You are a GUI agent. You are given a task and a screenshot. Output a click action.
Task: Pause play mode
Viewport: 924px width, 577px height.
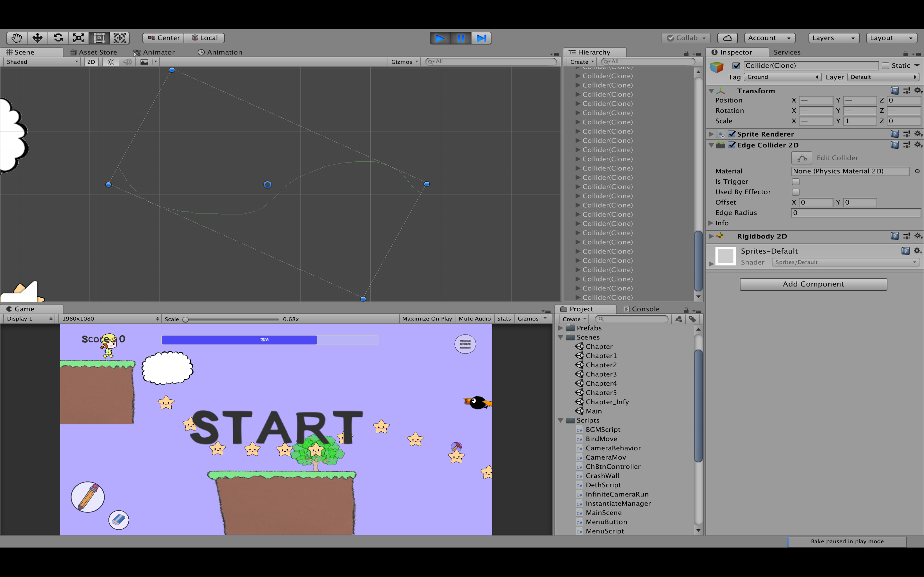click(x=461, y=38)
